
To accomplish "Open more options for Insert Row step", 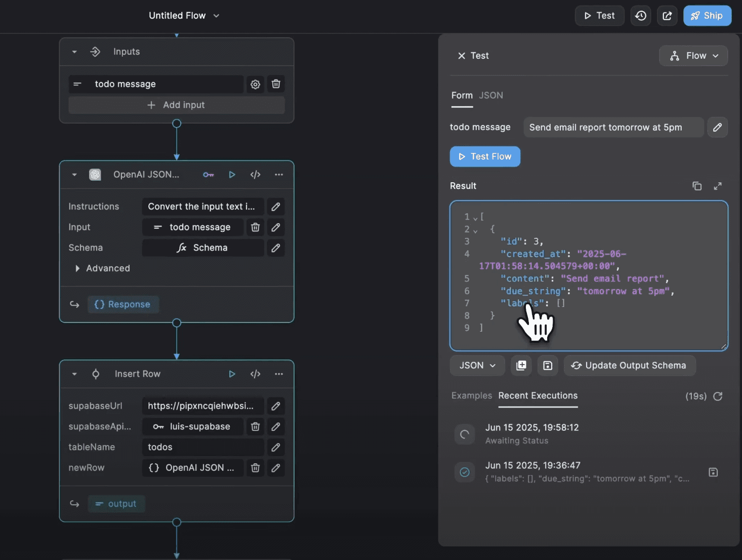I will 279,374.
